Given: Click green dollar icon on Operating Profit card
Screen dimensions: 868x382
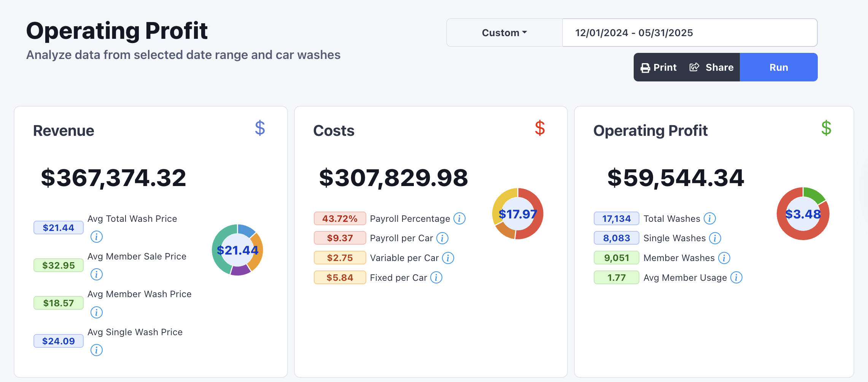Looking at the screenshot, I should tap(826, 128).
